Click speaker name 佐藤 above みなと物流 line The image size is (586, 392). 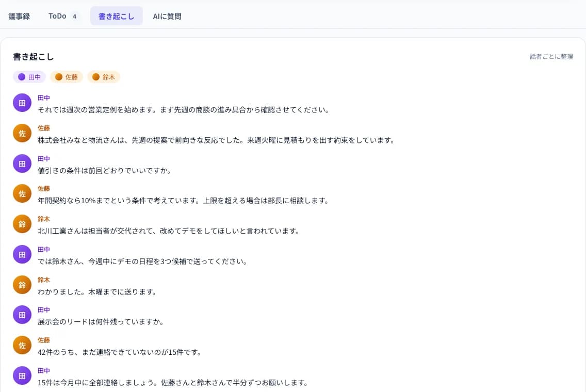44,128
